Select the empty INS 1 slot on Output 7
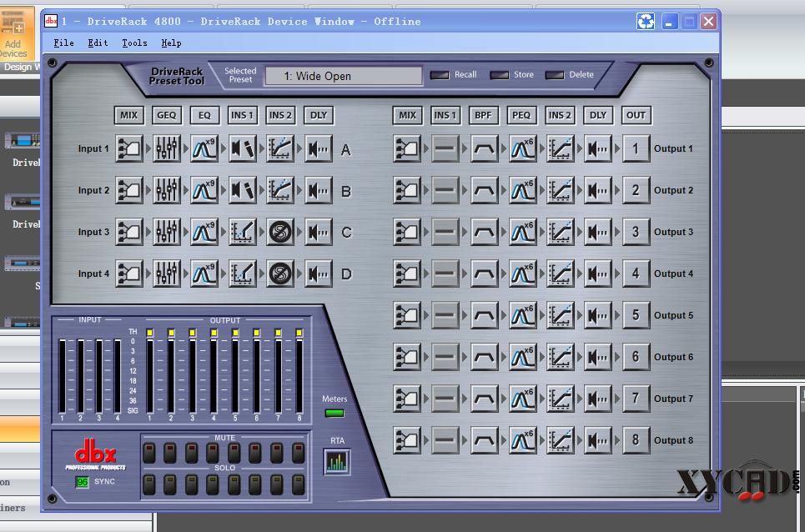The image size is (805, 532). click(445, 399)
